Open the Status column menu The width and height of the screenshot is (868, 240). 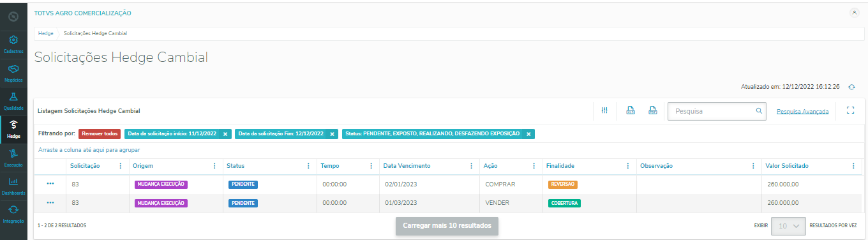[308, 166]
